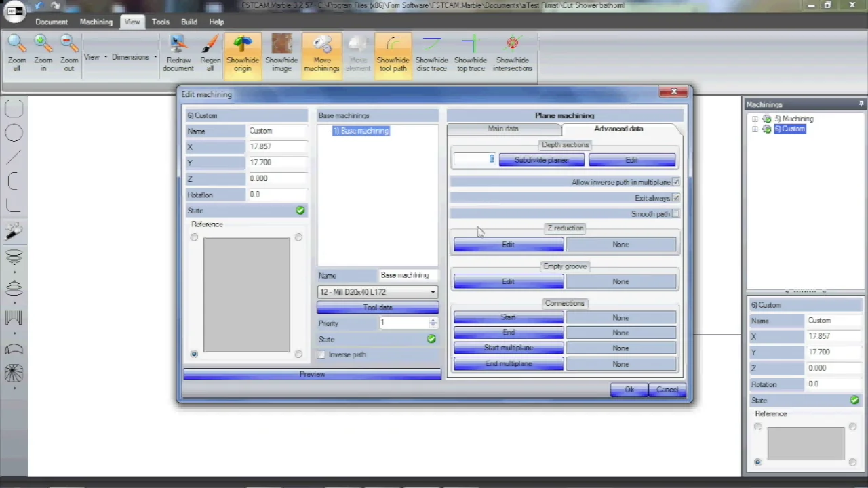The height and width of the screenshot is (488, 868).
Task: Select the radial spoked circle tool
Action: coord(14,373)
